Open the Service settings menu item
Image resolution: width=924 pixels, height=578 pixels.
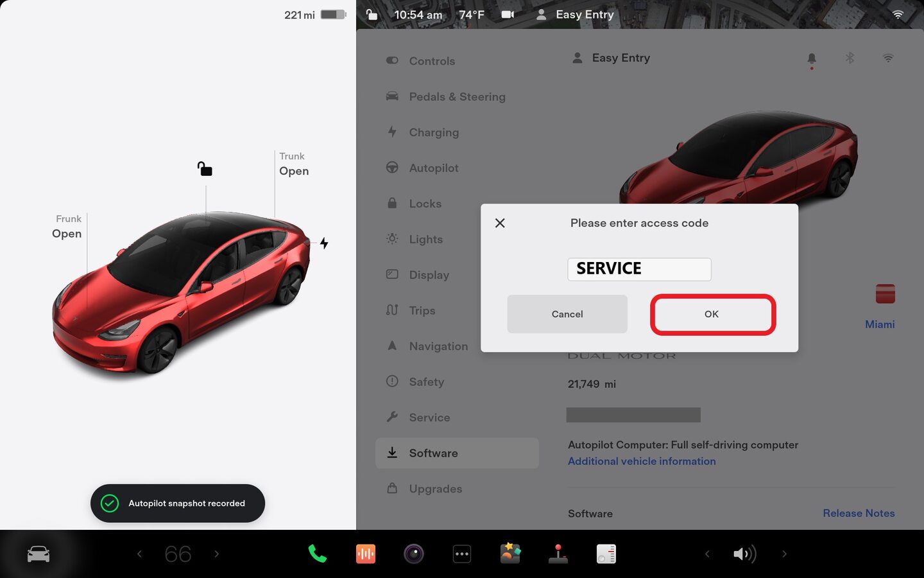click(429, 417)
